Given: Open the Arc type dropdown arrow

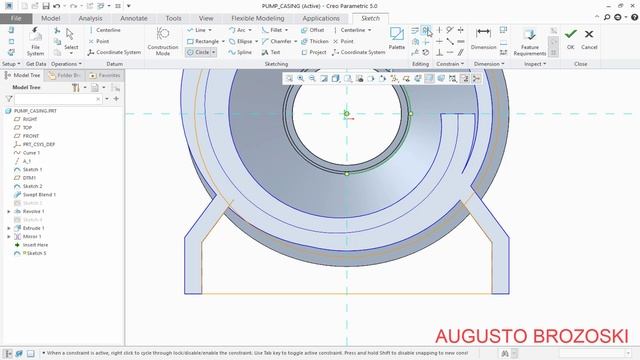Looking at the screenshot, I should (250, 30).
